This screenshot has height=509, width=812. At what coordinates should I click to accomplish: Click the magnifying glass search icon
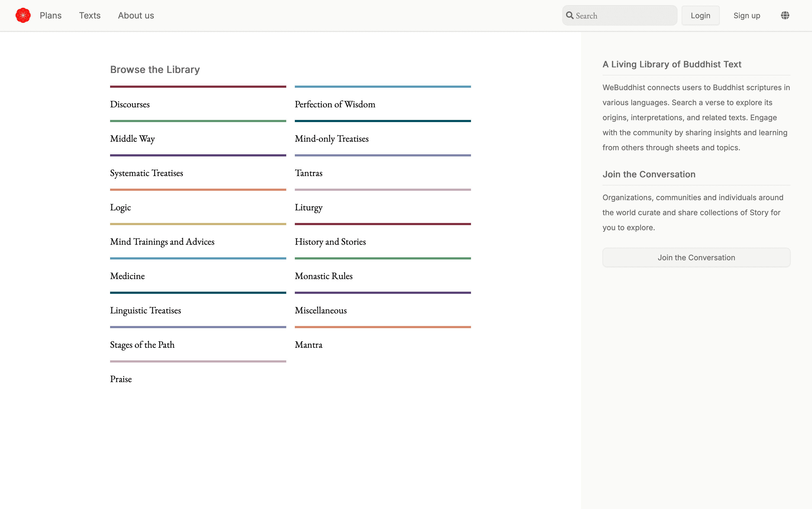tap(570, 16)
